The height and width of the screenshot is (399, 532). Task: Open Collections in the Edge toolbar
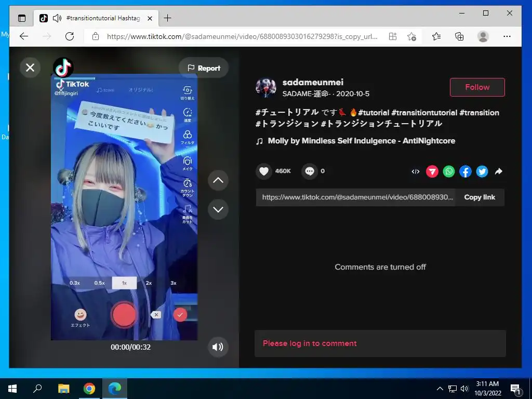tap(459, 36)
